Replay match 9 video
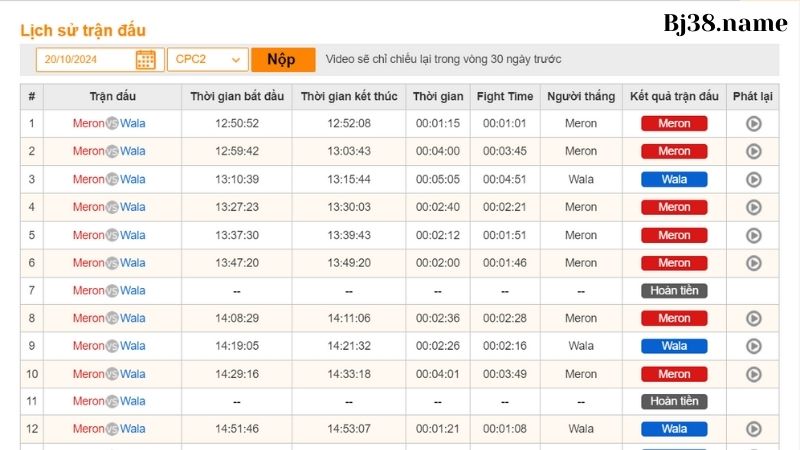800x450 pixels. (754, 346)
